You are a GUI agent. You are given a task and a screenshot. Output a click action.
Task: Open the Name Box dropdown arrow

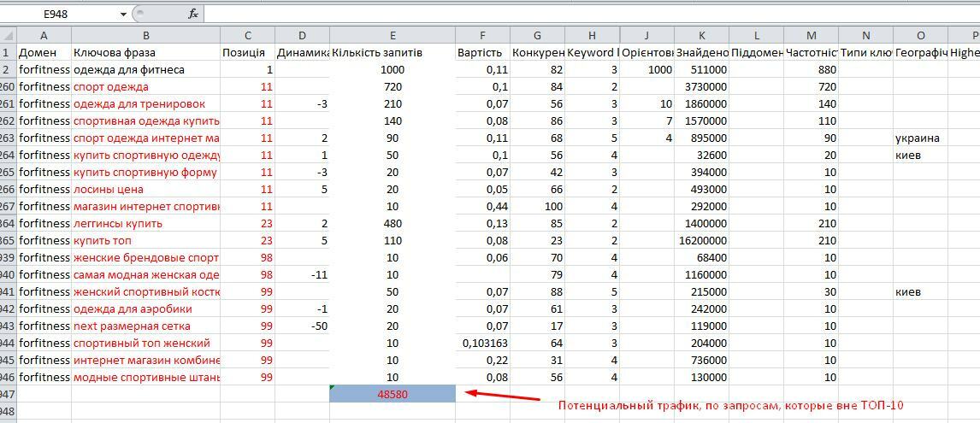coord(122,14)
